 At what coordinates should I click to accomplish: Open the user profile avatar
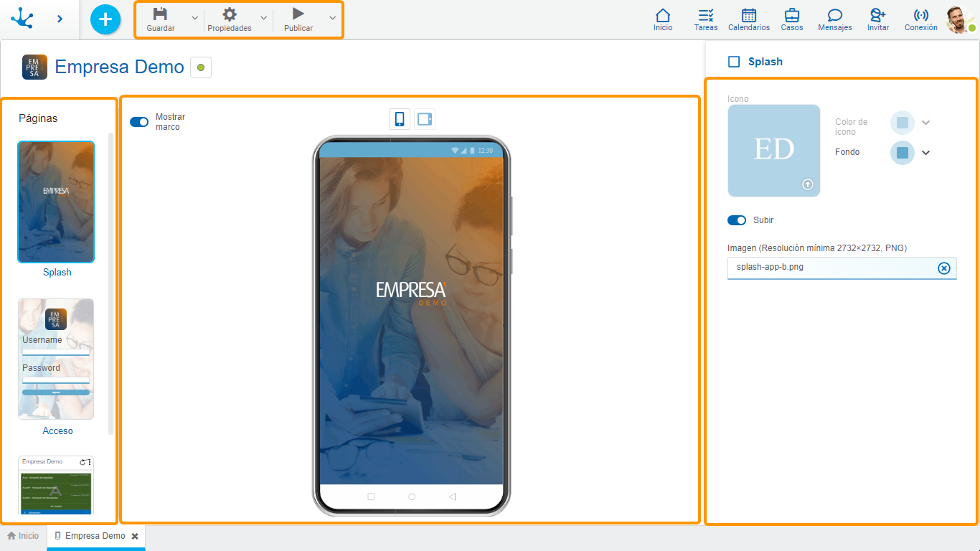[960, 19]
